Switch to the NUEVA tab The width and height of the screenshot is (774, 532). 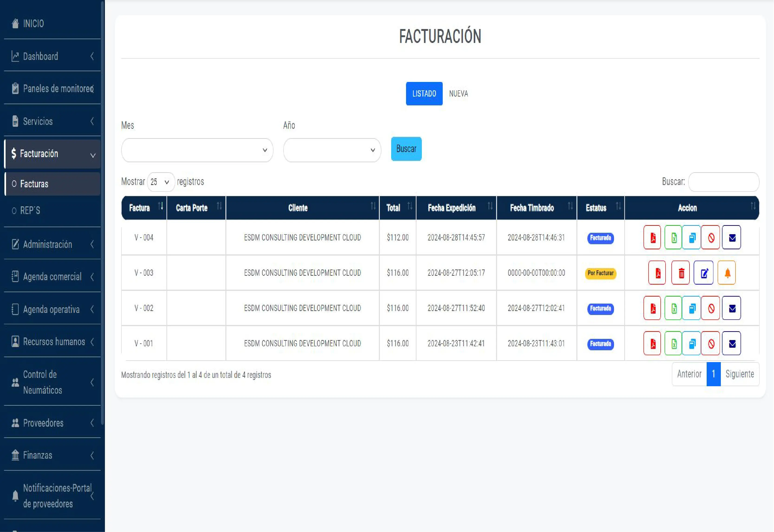tap(458, 94)
